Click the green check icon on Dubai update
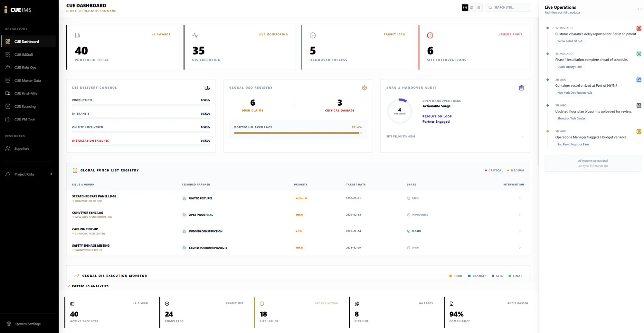 point(639,54)
